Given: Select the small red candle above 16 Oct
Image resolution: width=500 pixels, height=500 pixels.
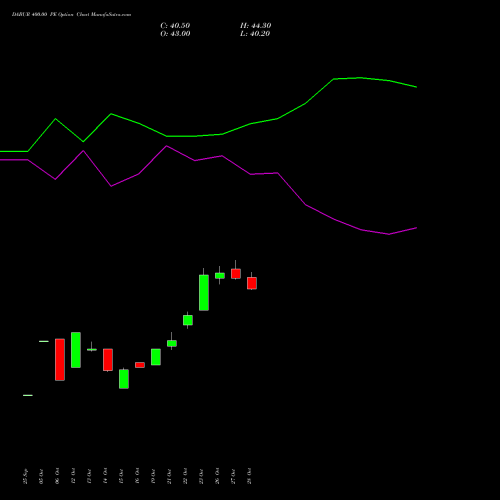Looking at the screenshot, I should [x=140, y=365].
